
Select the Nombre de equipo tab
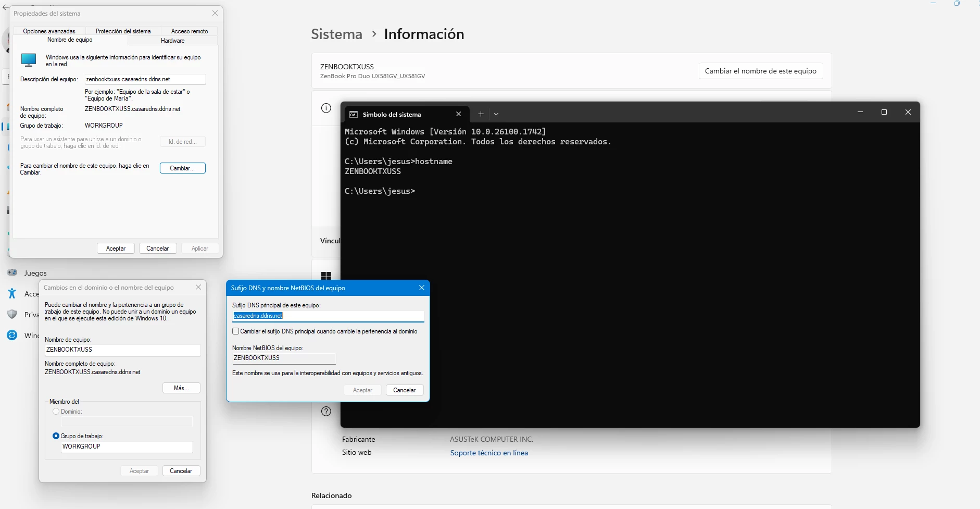tap(70, 40)
